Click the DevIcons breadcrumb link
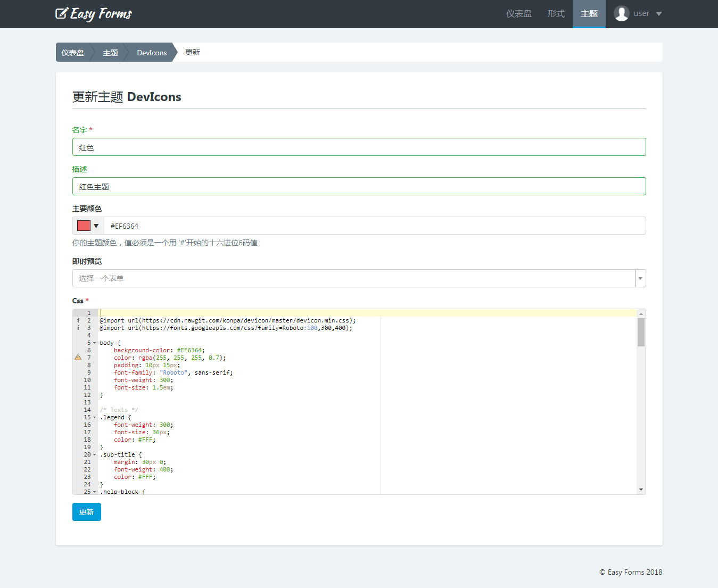The height and width of the screenshot is (588, 718). 152,53
